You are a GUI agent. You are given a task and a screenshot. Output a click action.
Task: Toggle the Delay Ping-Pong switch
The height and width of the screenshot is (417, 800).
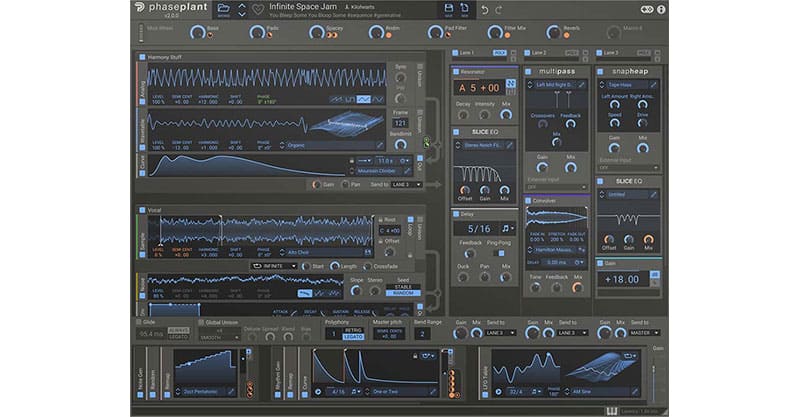point(501,253)
